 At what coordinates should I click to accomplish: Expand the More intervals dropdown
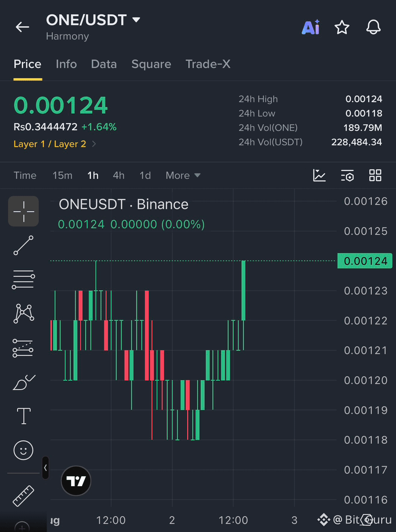tap(183, 176)
